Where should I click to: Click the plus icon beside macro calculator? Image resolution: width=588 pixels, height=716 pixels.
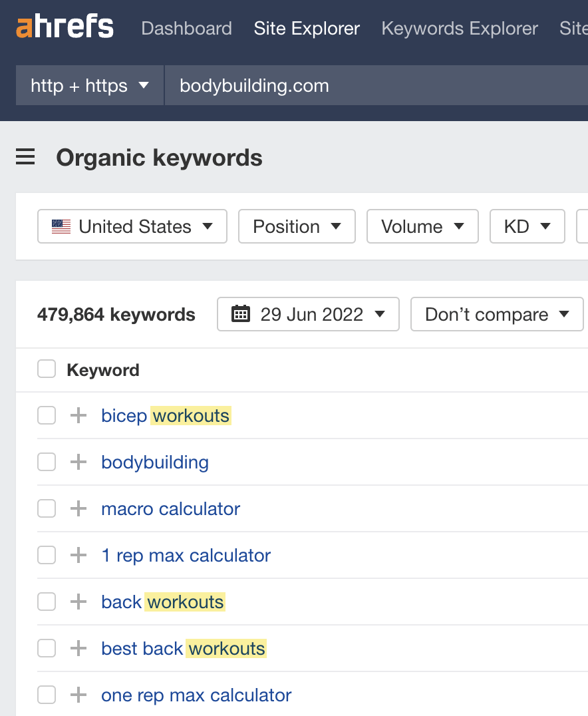point(78,508)
